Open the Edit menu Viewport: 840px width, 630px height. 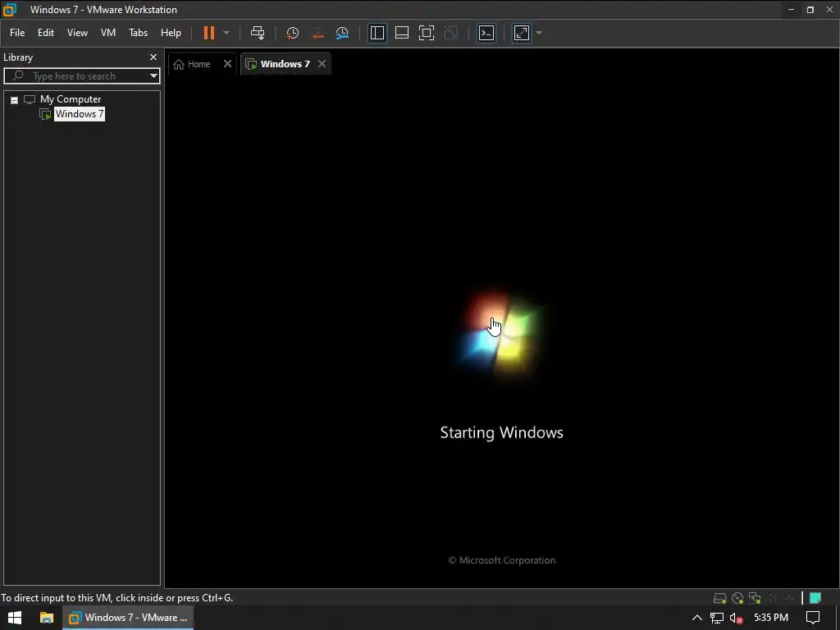(x=46, y=33)
